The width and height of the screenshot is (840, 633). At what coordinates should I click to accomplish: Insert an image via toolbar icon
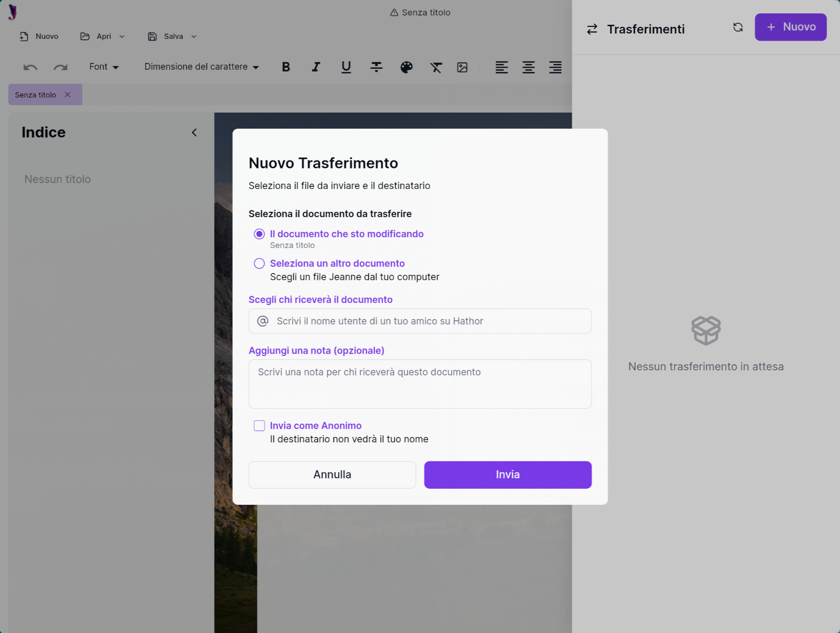[x=462, y=67]
